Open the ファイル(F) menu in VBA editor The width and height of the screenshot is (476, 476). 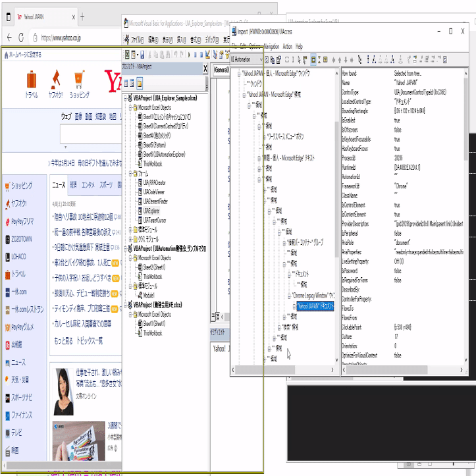(x=137, y=40)
